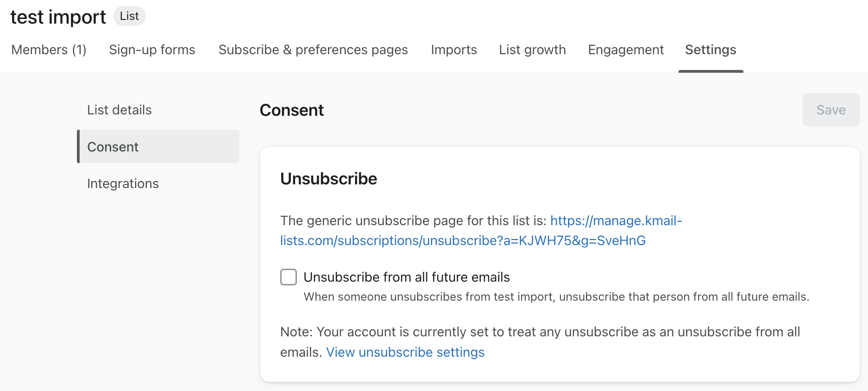Click the Unsubscribe from all future emails label
The image size is (868, 391).
[406, 277]
